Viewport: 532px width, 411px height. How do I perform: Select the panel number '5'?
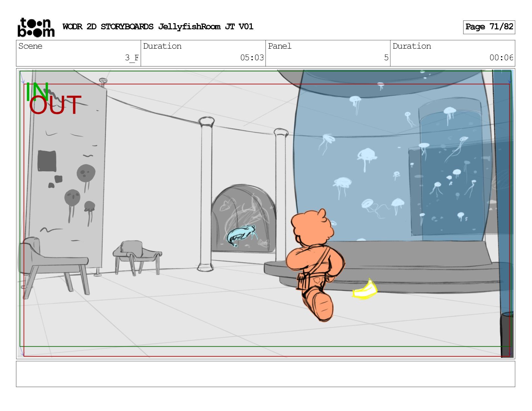[x=386, y=58]
